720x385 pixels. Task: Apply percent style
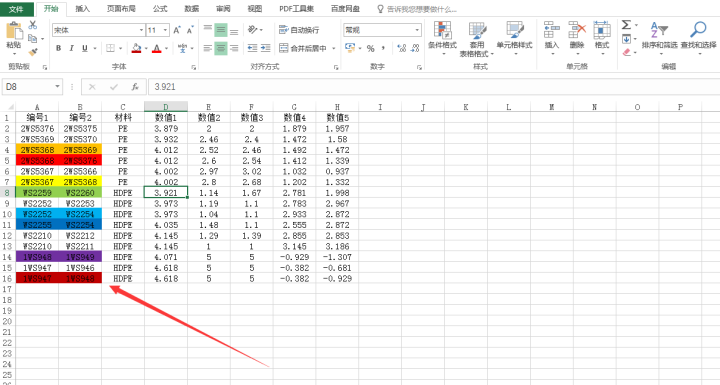[371, 48]
